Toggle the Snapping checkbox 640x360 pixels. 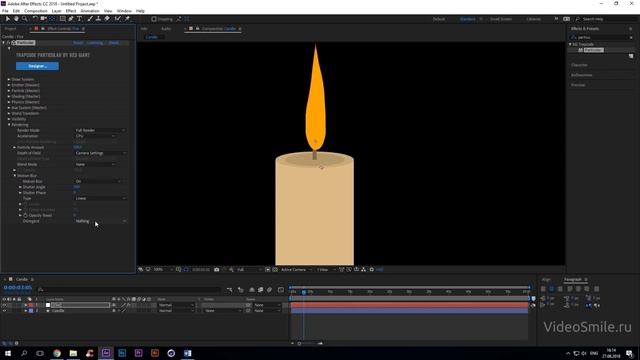click(154, 19)
